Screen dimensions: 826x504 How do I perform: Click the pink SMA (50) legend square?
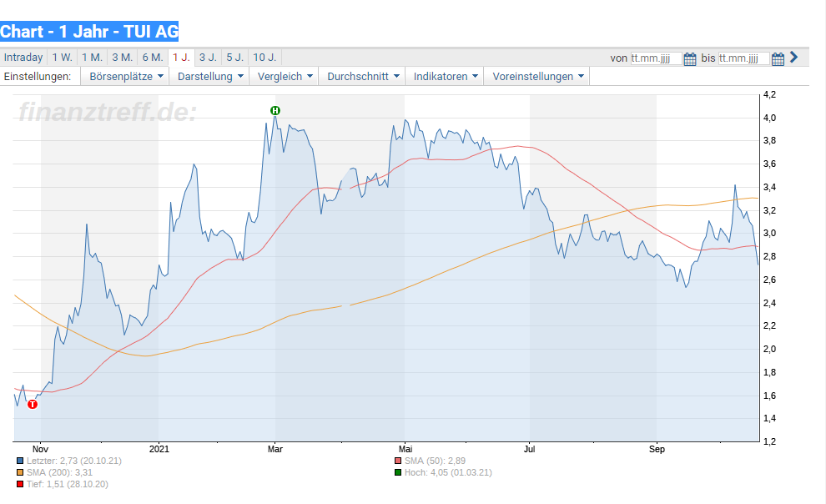[398, 461]
